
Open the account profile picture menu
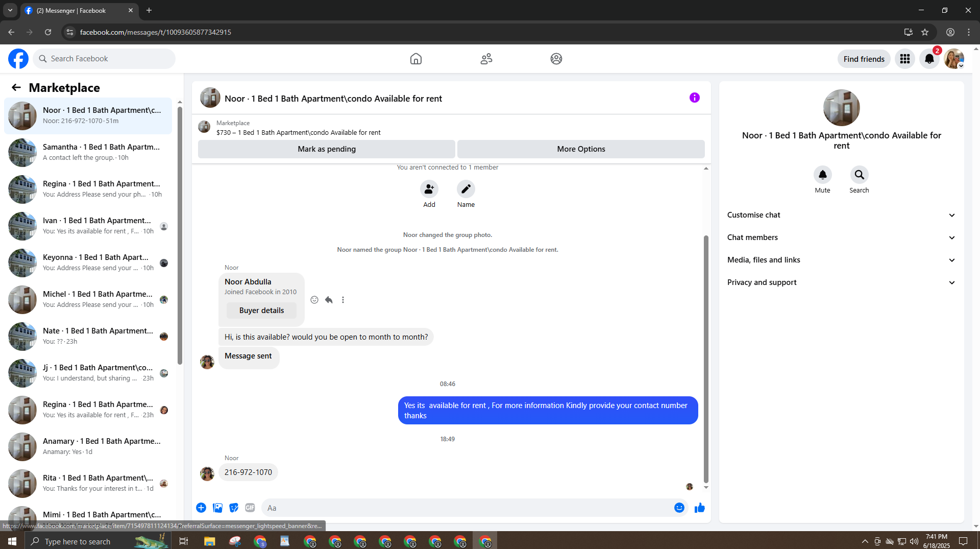[x=954, y=59]
